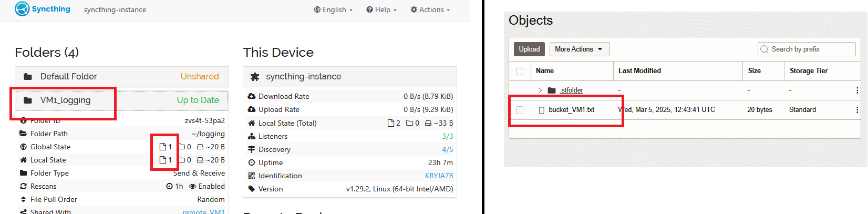Sort by the Last Modified column header
The width and height of the screenshot is (868, 214).
[x=639, y=70]
